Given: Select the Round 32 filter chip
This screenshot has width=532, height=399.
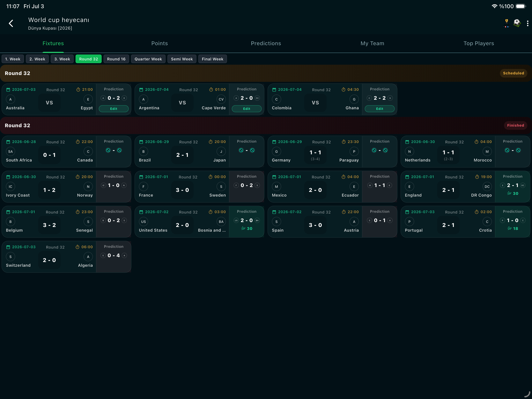Looking at the screenshot, I should point(89,59).
